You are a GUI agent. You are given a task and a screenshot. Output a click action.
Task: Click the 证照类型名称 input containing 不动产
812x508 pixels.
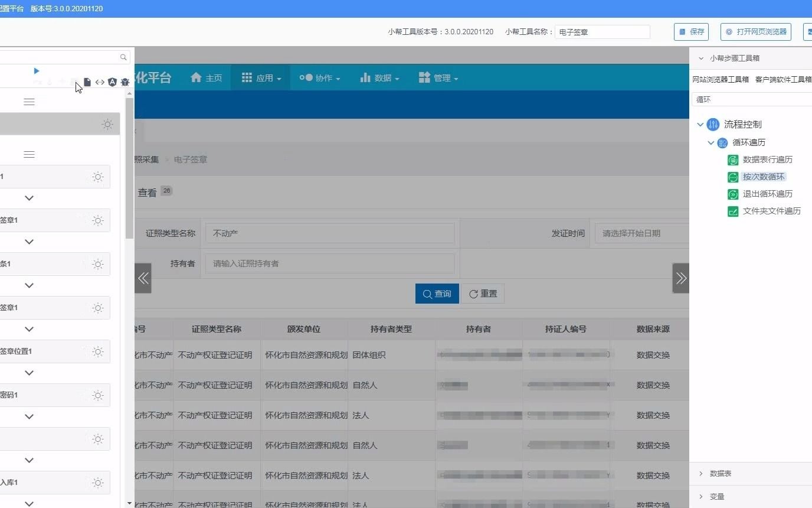[330, 233]
